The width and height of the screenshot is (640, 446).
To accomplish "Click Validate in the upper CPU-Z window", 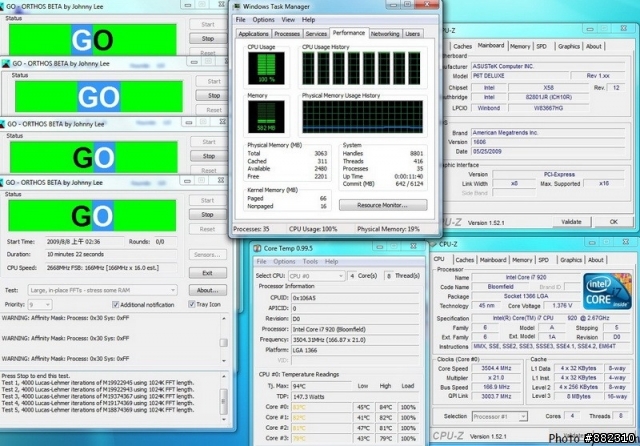I will [x=571, y=222].
